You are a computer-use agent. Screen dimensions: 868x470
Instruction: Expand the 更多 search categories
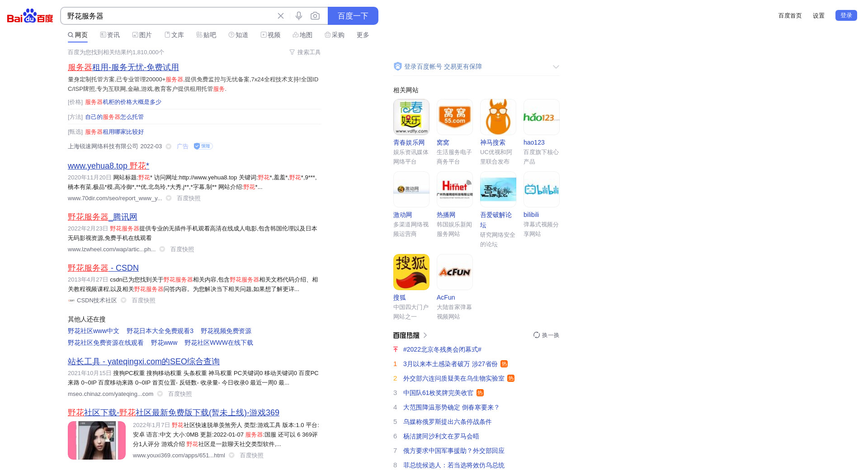(x=363, y=35)
